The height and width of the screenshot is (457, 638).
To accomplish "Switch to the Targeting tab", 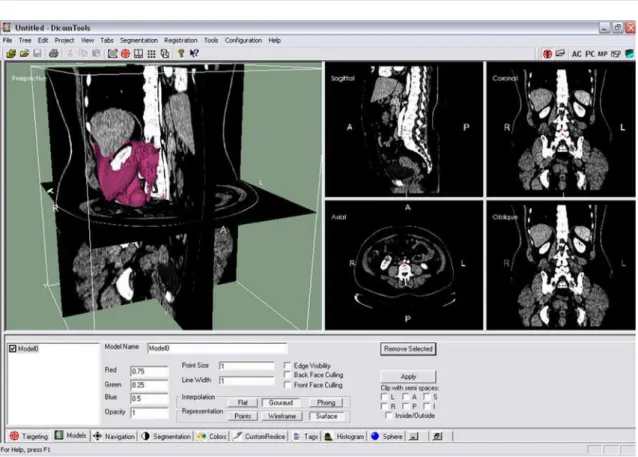I will 29,436.
